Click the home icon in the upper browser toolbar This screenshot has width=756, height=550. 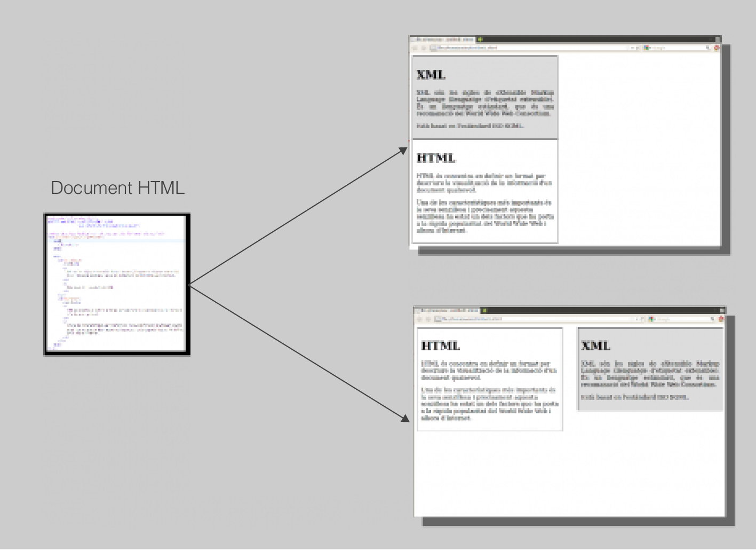717,48
